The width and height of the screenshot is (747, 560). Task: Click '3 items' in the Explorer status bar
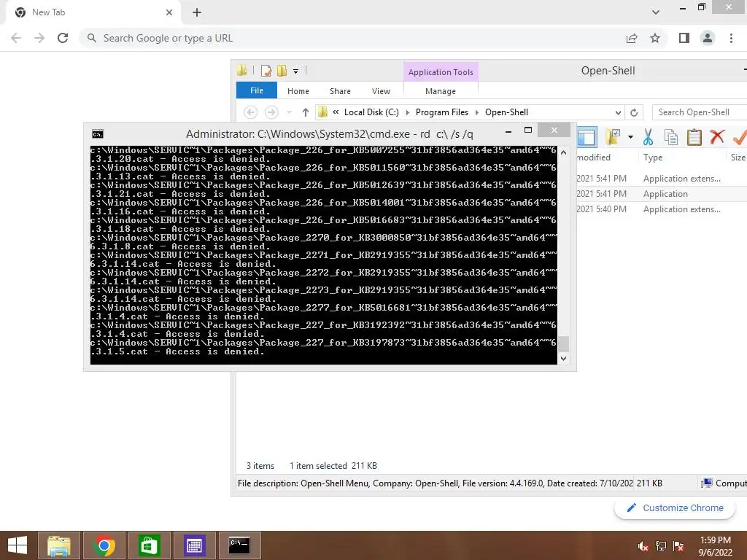pyautogui.click(x=260, y=466)
